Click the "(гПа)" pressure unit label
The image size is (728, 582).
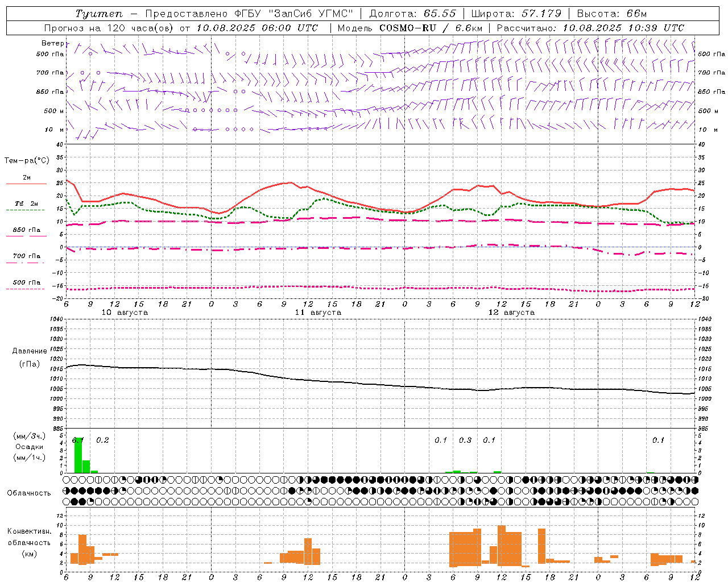point(30,364)
